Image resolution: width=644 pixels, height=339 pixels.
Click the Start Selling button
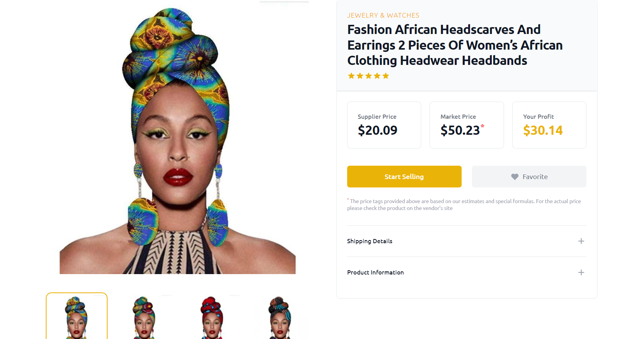(404, 177)
